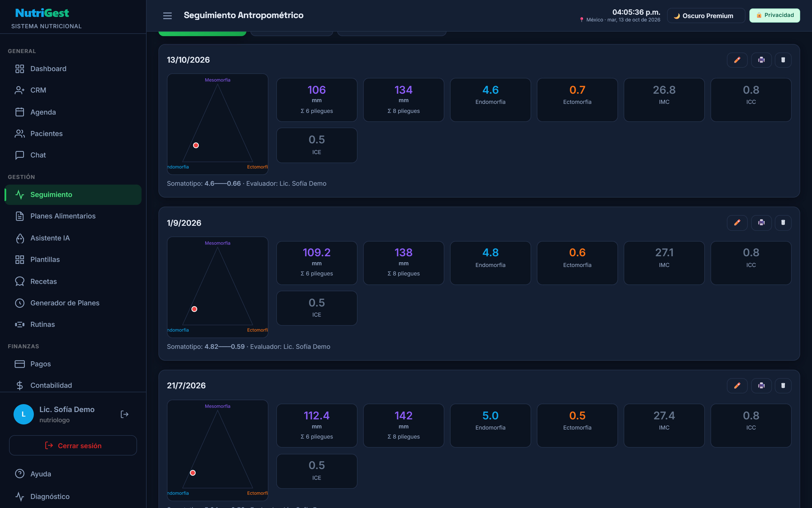Click the 0.6 Ectomorfia card
Image resolution: width=812 pixels, height=508 pixels.
pos(577,263)
